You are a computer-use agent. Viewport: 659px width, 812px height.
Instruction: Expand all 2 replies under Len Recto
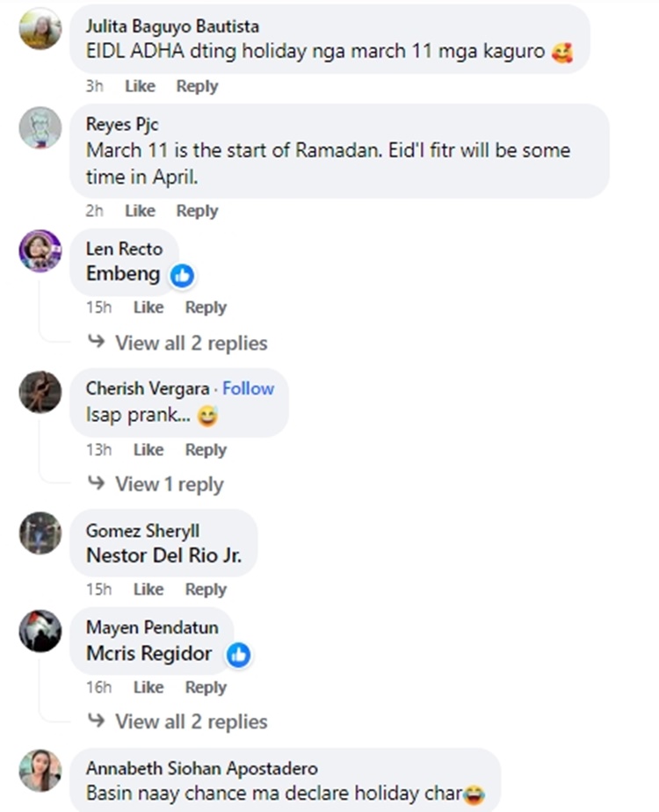click(x=191, y=343)
